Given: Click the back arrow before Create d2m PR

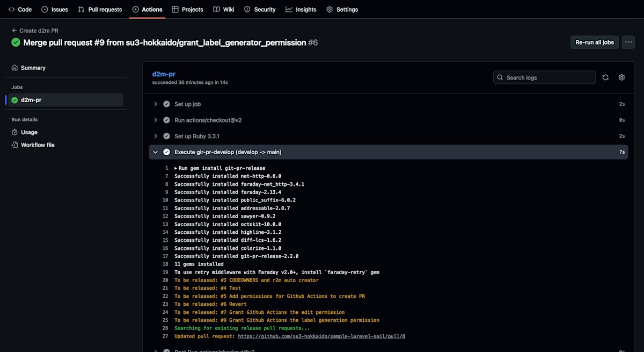Looking at the screenshot, I should [14, 31].
